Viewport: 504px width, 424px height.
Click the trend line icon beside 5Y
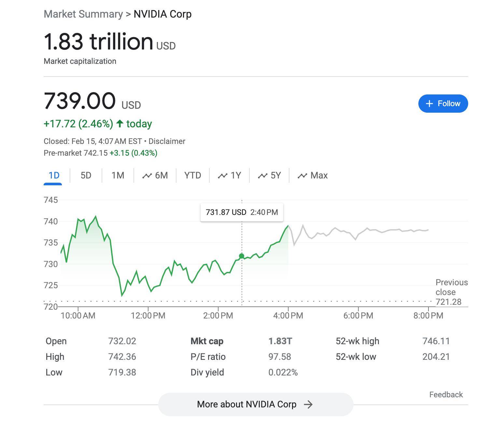coord(262,175)
